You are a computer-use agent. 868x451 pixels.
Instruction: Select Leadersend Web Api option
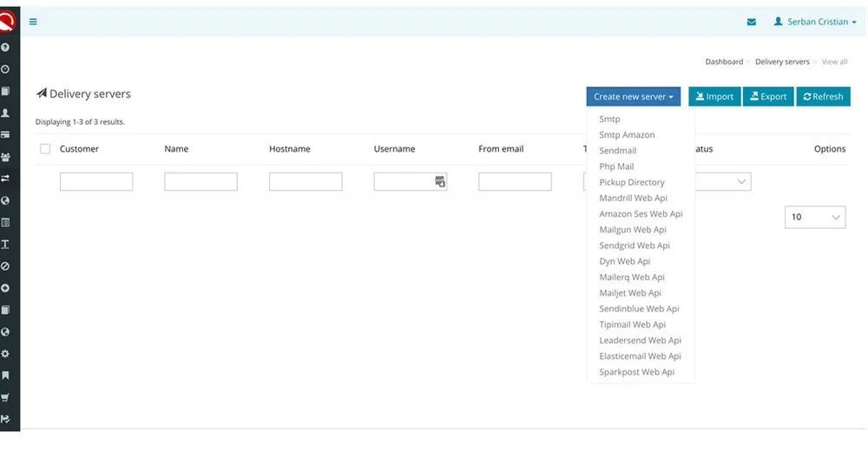(x=640, y=340)
